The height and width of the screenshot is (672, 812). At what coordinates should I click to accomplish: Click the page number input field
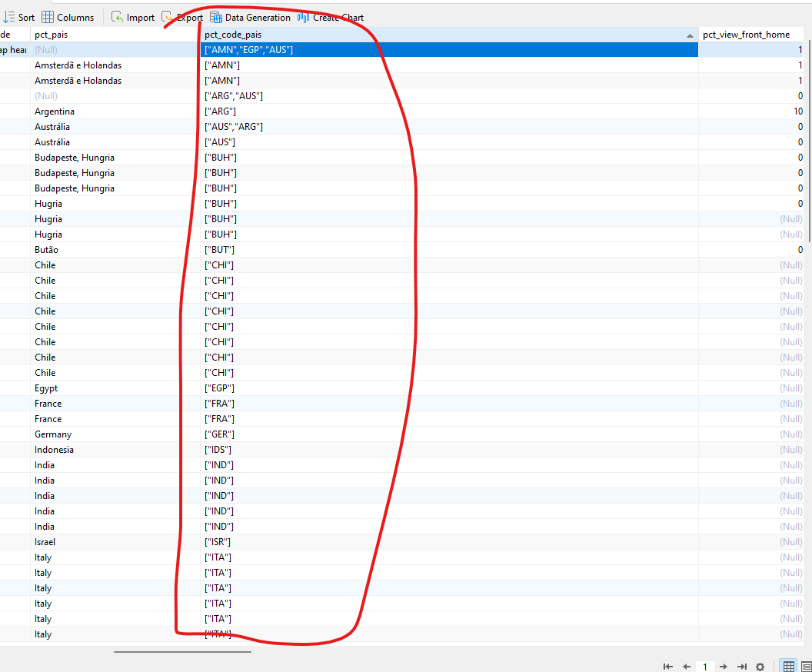(x=704, y=667)
